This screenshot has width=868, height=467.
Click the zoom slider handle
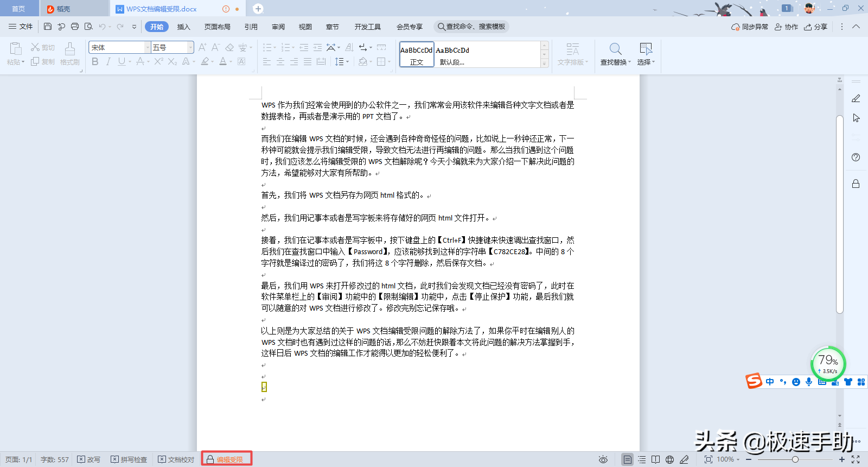pyautogui.click(x=795, y=459)
